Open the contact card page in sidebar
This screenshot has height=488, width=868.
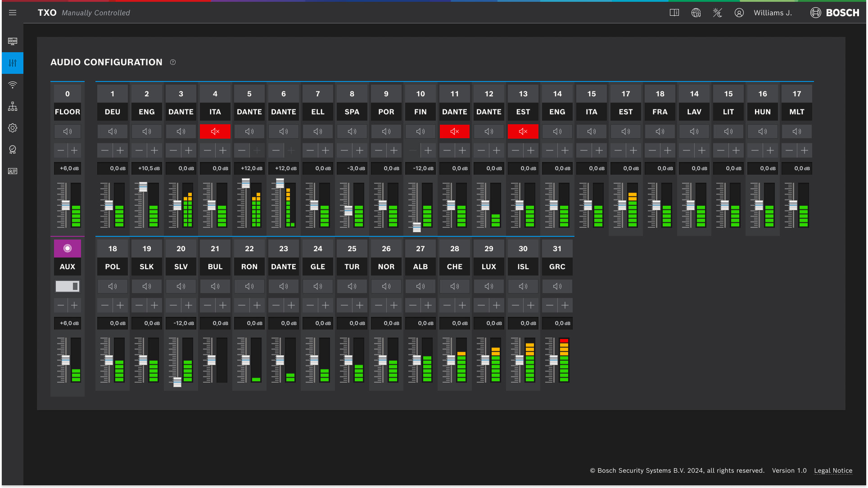[x=13, y=171]
